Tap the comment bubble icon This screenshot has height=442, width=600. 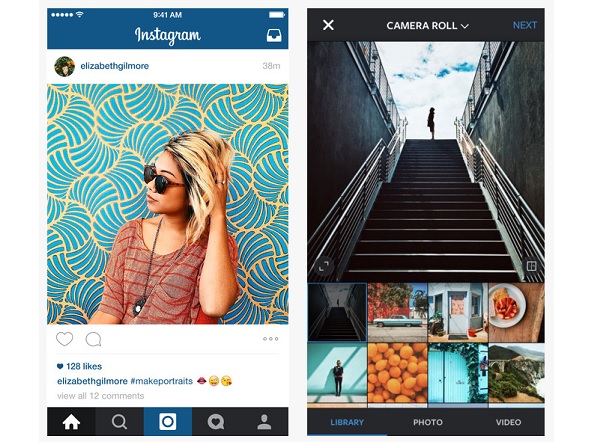click(x=93, y=339)
